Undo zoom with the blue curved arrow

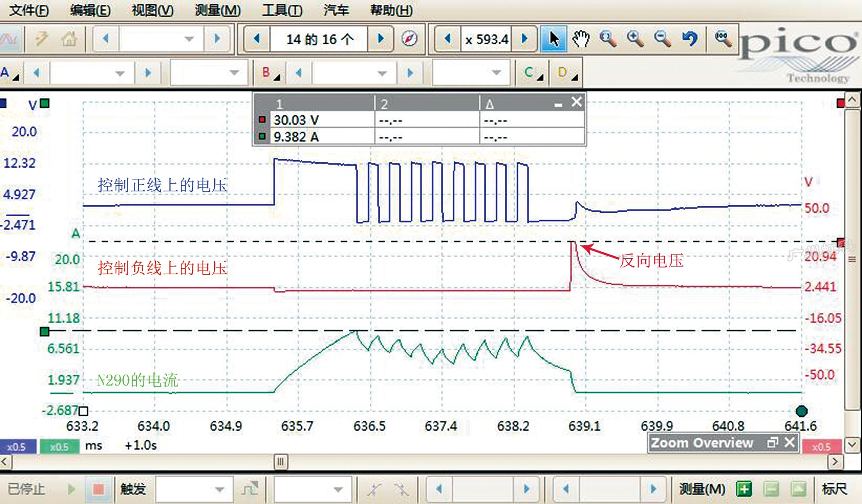[x=690, y=39]
